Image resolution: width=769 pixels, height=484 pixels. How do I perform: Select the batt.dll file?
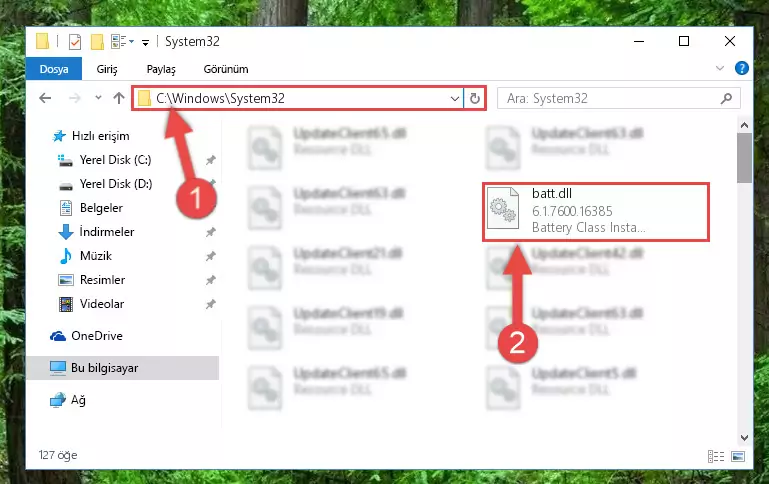pos(596,211)
